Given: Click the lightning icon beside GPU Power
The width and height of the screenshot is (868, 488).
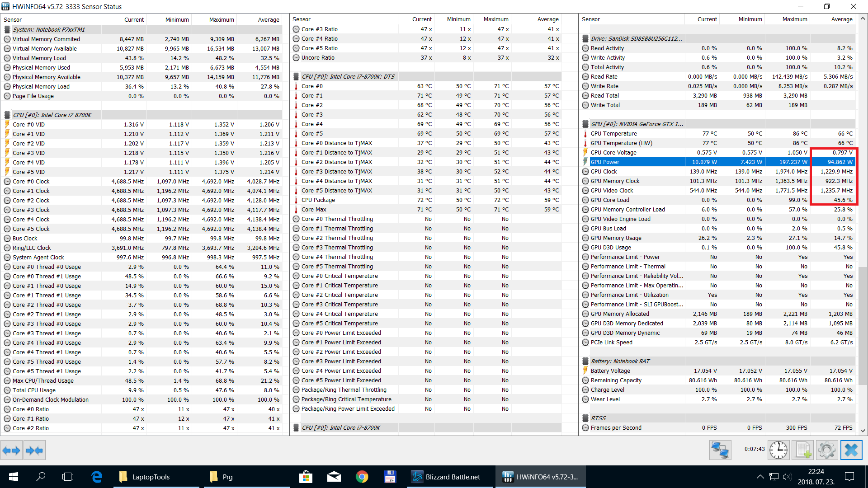Looking at the screenshot, I should pyautogui.click(x=585, y=162).
